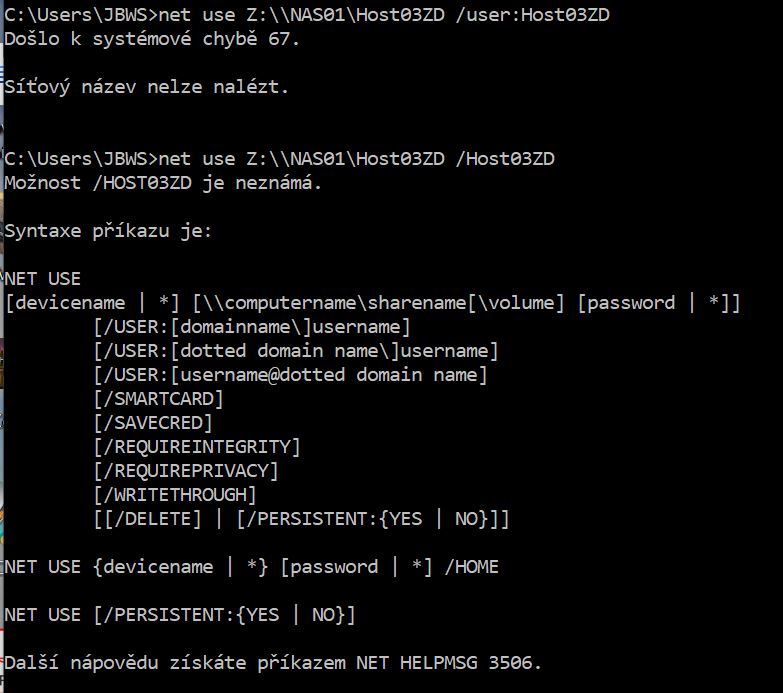Viewport: 783px width, 693px height.
Task: Click the [/REQUIREPRIVACY] option text
Action: pyautogui.click(x=185, y=471)
